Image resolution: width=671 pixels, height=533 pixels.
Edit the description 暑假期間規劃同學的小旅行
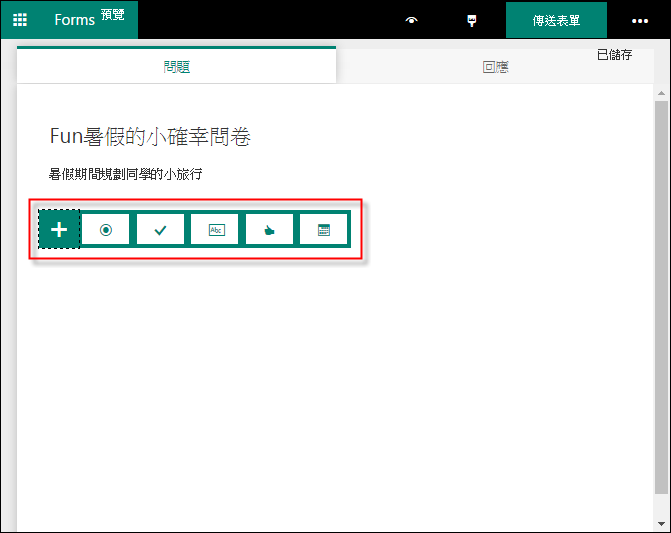pos(125,174)
